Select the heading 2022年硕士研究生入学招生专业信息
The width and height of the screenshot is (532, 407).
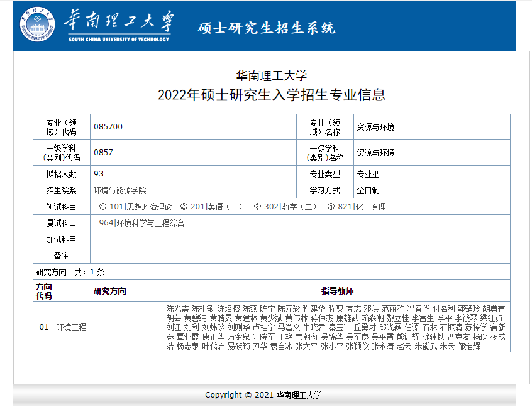(272, 95)
